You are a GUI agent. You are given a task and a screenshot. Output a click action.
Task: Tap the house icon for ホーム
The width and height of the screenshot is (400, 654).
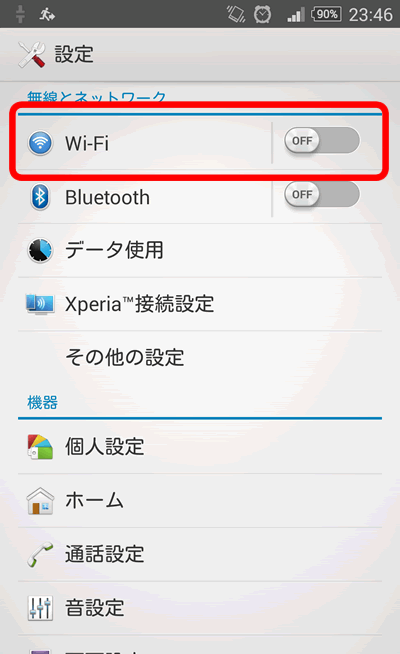pyautogui.click(x=40, y=501)
